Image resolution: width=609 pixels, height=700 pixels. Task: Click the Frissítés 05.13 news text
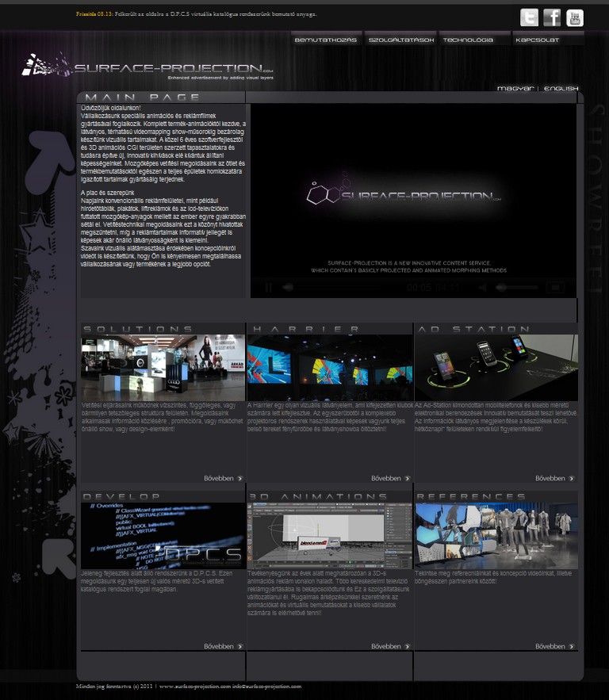(x=197, y=13)
